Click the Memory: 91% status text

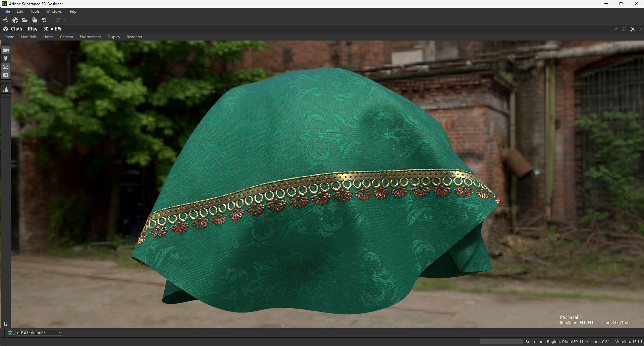pos(597,342)
